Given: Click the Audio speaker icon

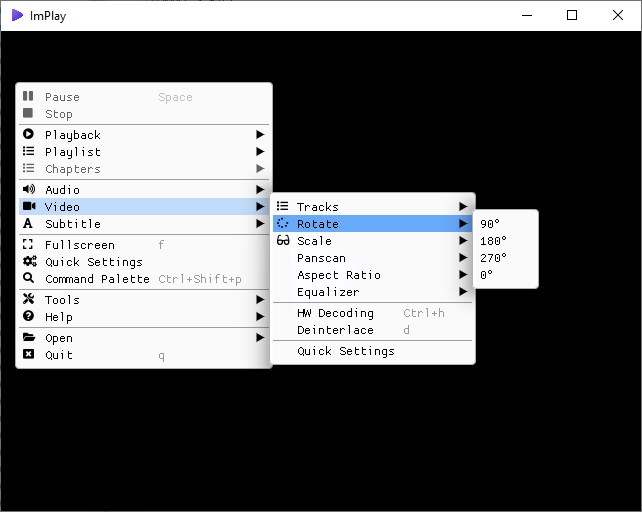Looking at the screenshot, I should click(x=29, y=189).
